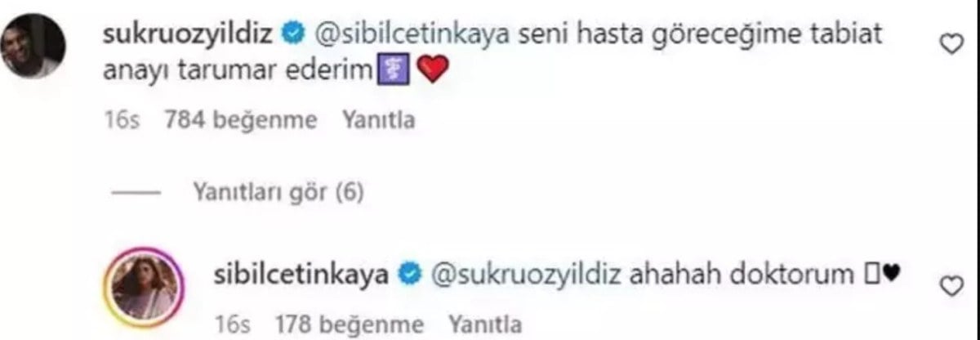Expand hidden replies via Yanıtları gör (6)

point(278,192)
